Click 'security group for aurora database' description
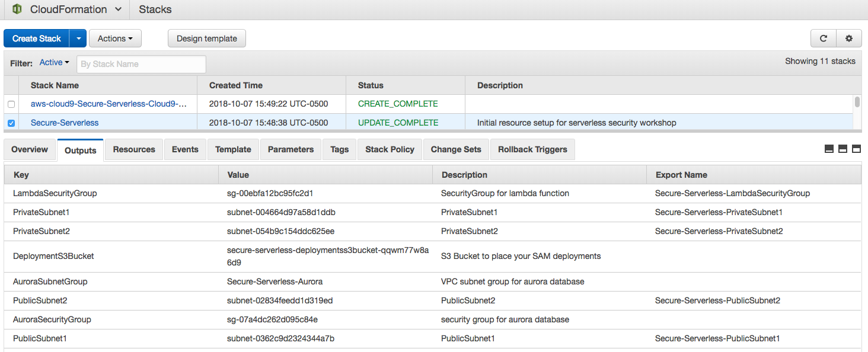Image resolution: width=868 pixels, height=352 pixels. [x=505, y=319]
